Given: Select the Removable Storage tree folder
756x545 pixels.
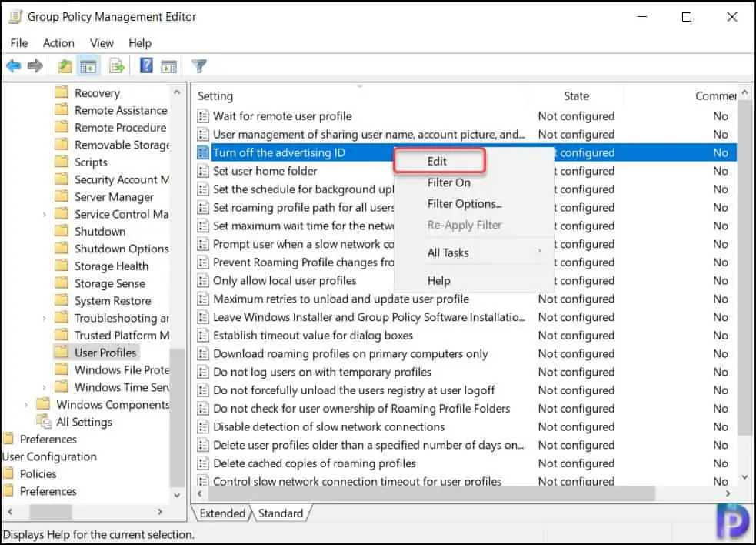Looking at the screenshot, I should 122,145.
